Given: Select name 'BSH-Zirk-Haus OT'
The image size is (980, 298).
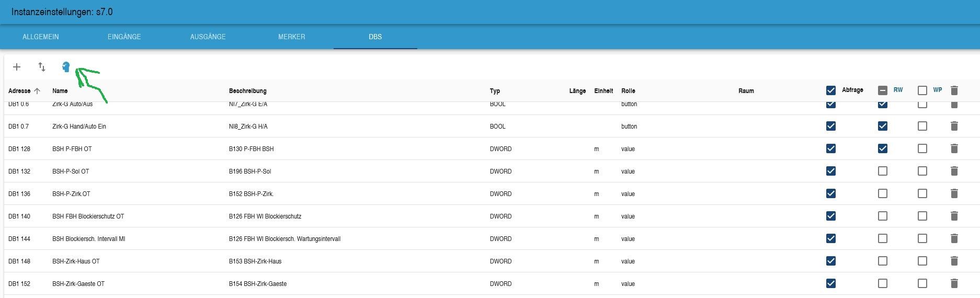Looking at the screenshot, I should (76, 261).
